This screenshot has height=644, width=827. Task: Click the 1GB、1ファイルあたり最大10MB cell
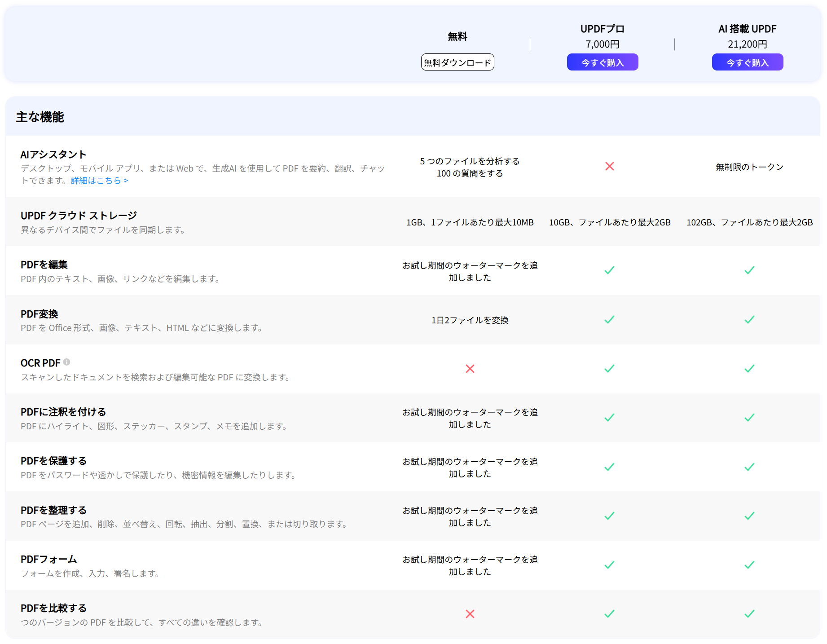click(470, 222)
